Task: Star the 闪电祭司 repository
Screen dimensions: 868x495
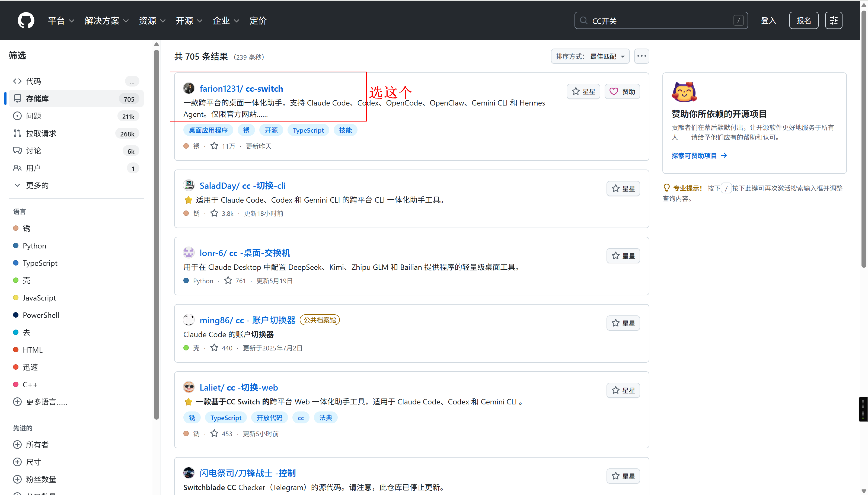Action: (x=623, y=476)
